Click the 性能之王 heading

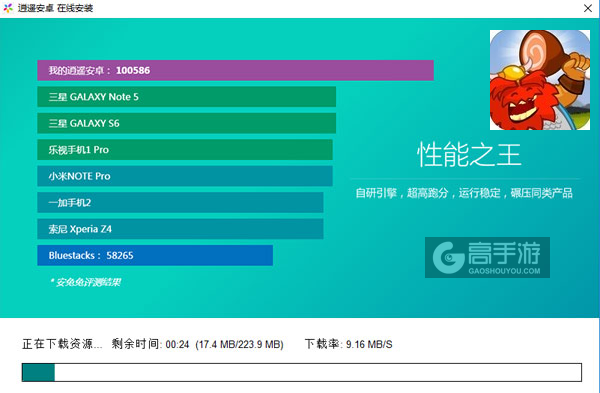(x=469, y=155)
